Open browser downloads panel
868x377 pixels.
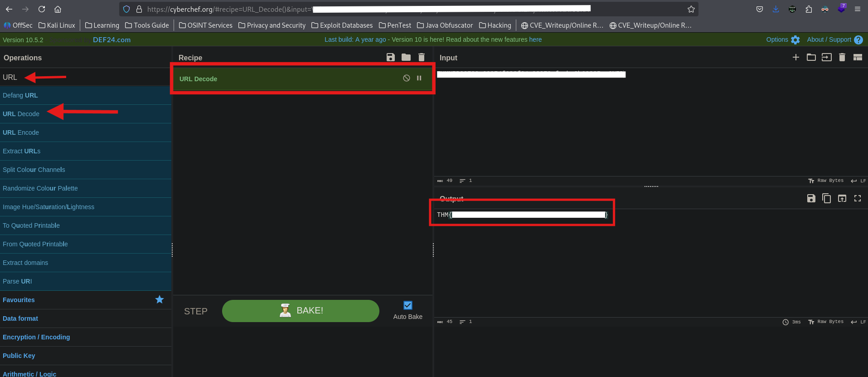click(776, 9)
